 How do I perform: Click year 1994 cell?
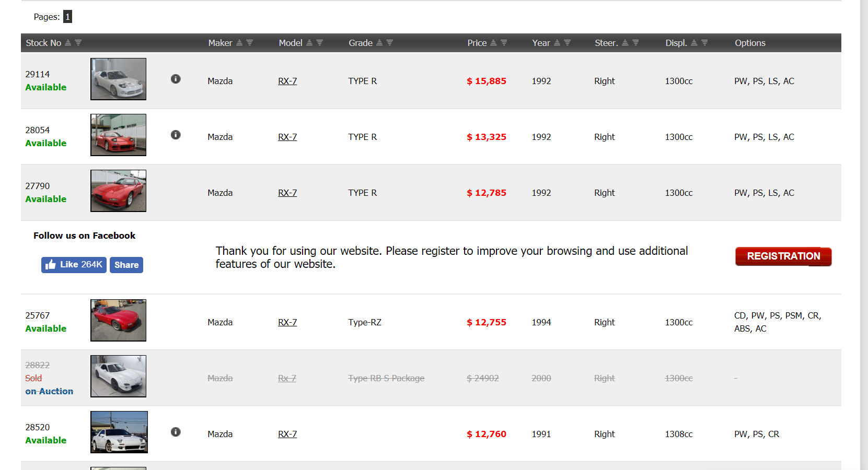541,322
